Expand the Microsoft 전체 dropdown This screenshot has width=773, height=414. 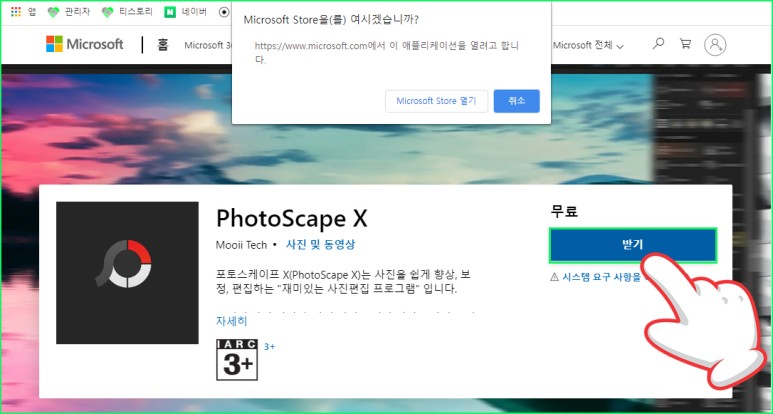point(588,45)
